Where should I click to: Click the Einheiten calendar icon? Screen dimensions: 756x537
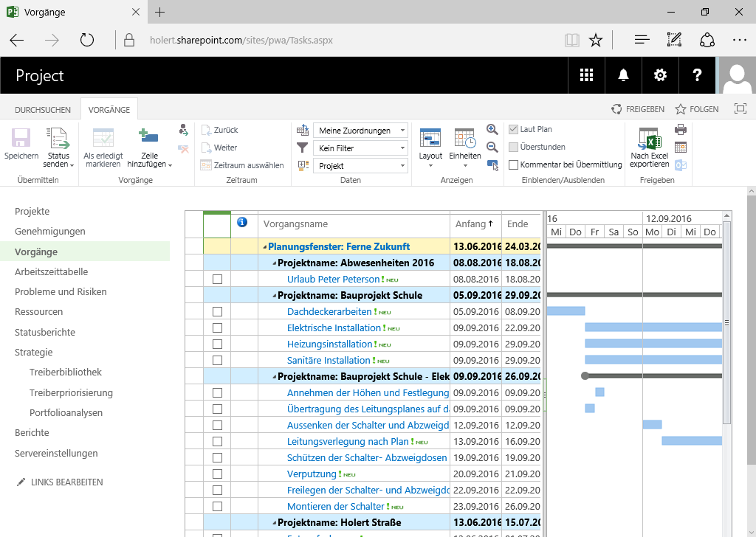(x=465, y=138)
